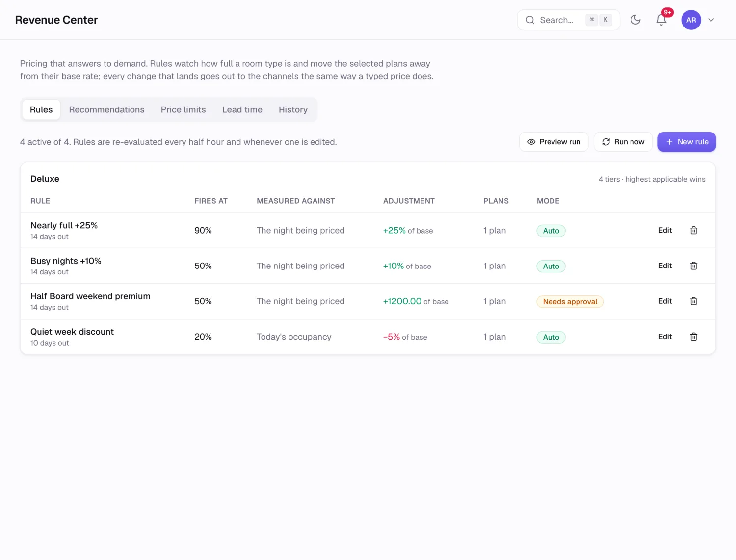
Task: Edit Busy nights +10% rule
Action: click(x=665, y=266)
